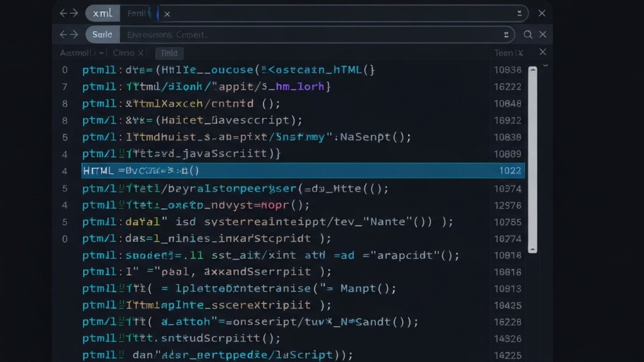Click the value 16912 in right column
This screenshot has width=644, height=362.
(508, 120)
